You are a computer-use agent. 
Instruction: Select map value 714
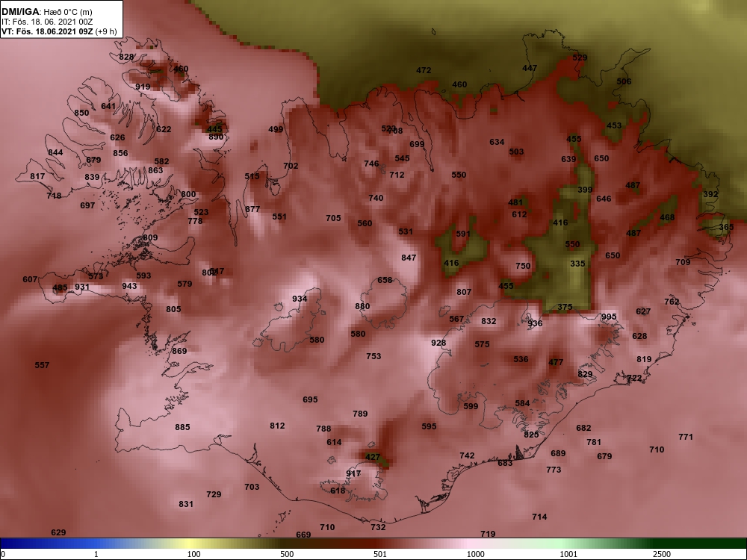pos(539,517)
